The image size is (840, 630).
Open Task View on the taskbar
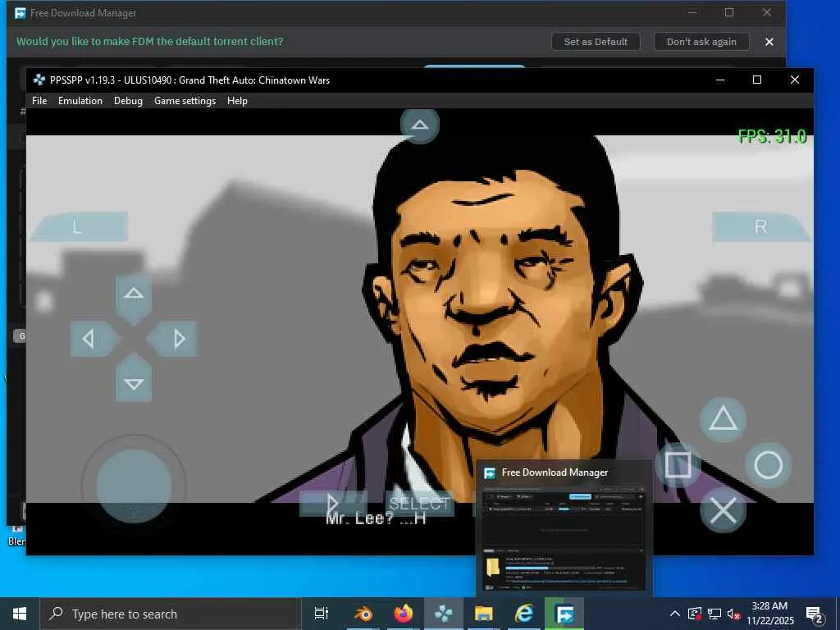[x=322, y=614]
